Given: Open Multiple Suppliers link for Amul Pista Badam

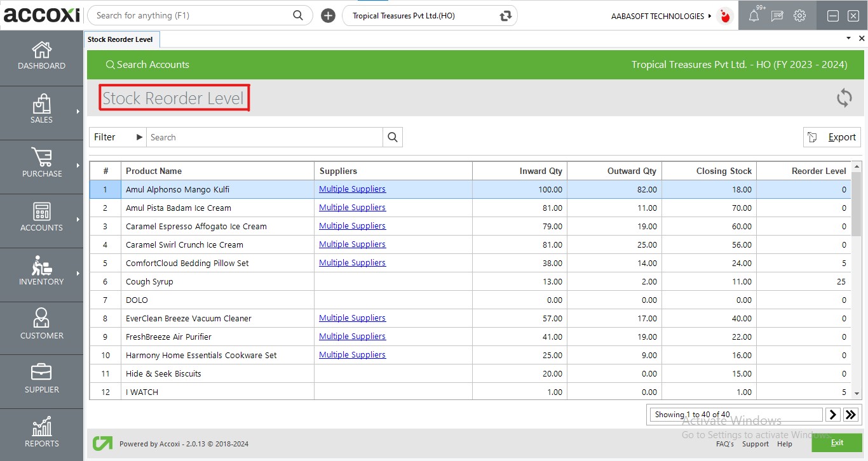Looking at the screenshot, I should coord(352,208).
